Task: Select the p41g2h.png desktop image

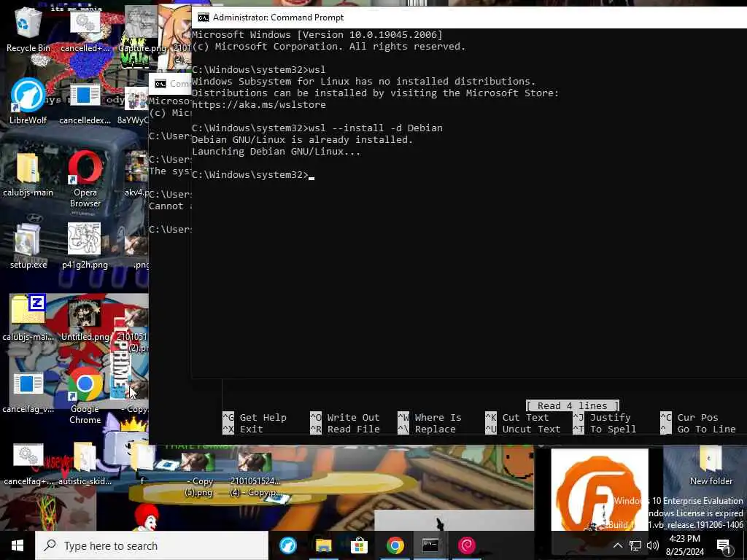Action: pos(85,246)
